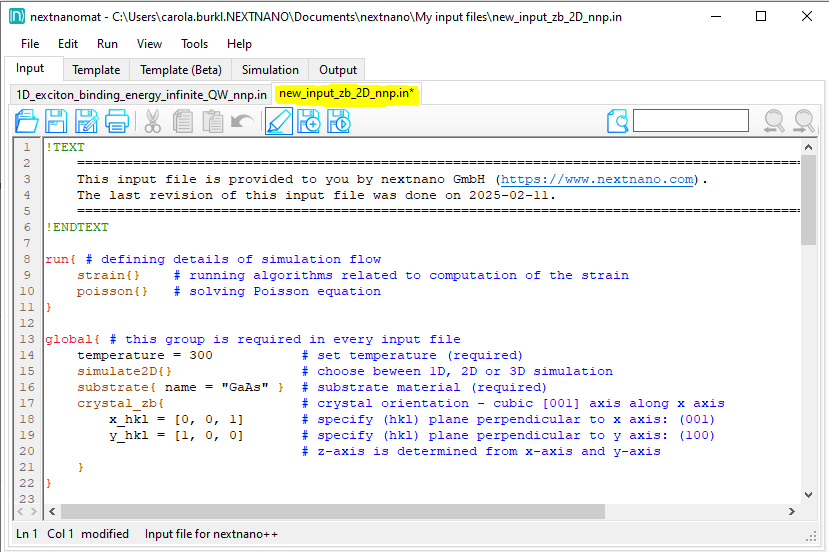Click the Save file disk icon

[x=57, y=122]
